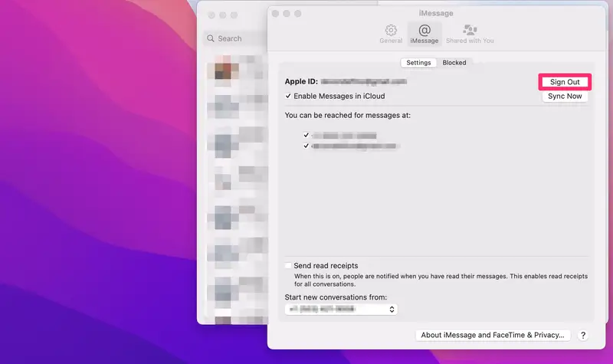Click the Sync Now button

[565, 97]
